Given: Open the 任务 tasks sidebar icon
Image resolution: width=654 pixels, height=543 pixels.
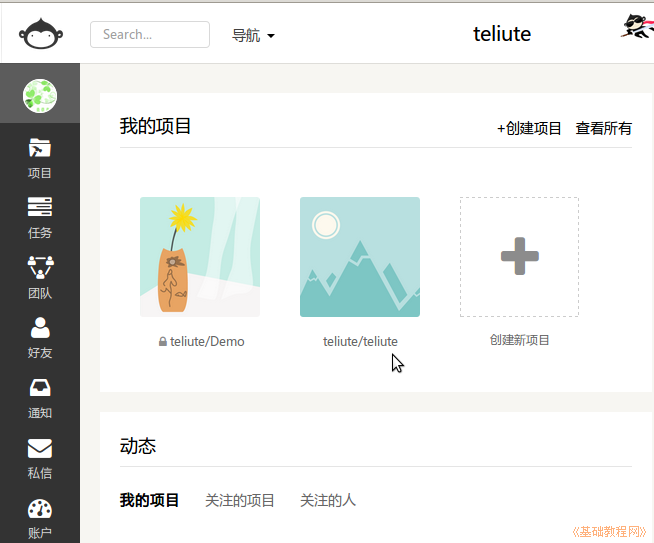Looking at the screenshot, I should pos(40,208).
